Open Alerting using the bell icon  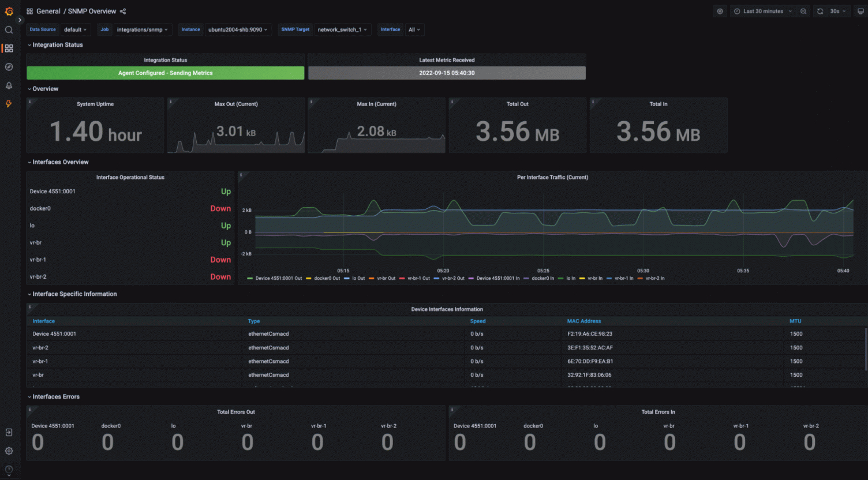8,85
